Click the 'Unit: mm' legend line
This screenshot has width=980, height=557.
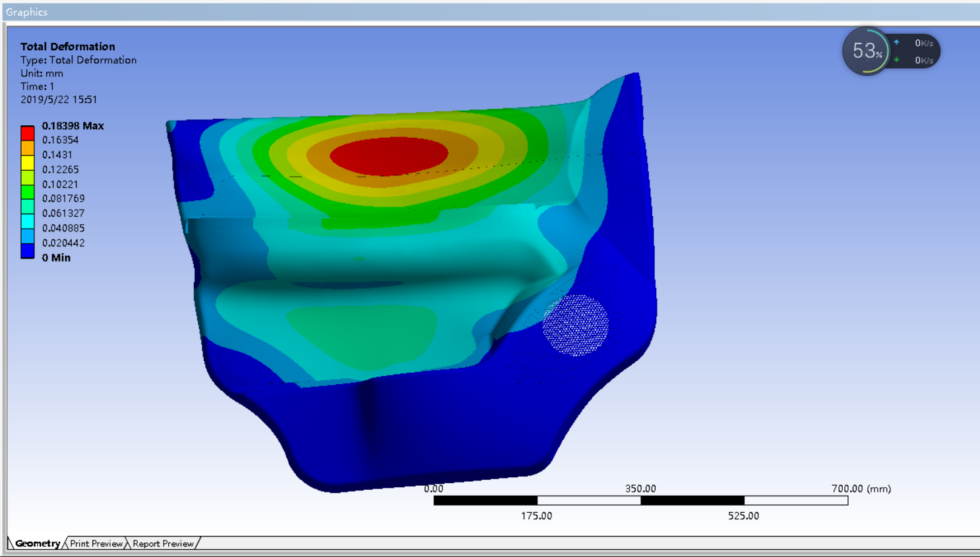coord(42,73)
